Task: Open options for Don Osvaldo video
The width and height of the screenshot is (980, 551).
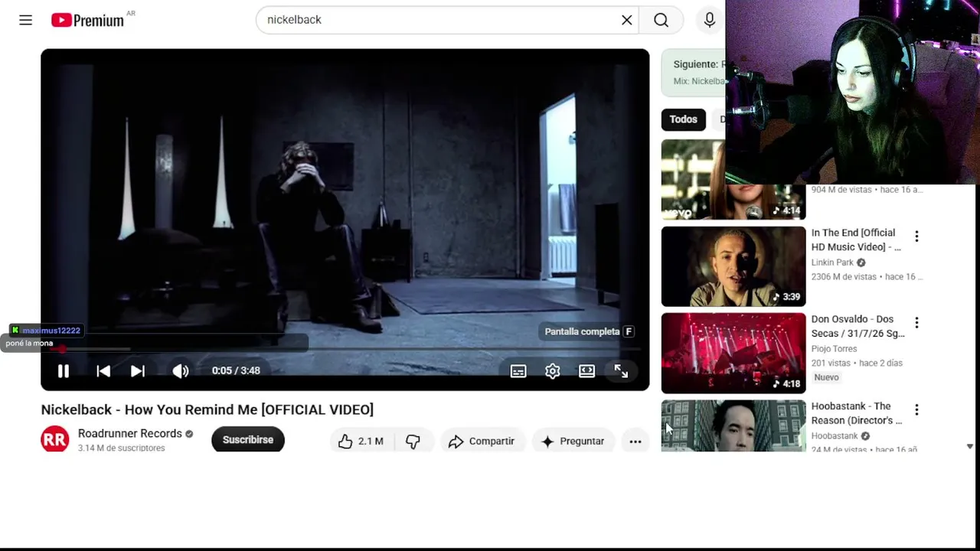Action: click(x=916, y=323)
